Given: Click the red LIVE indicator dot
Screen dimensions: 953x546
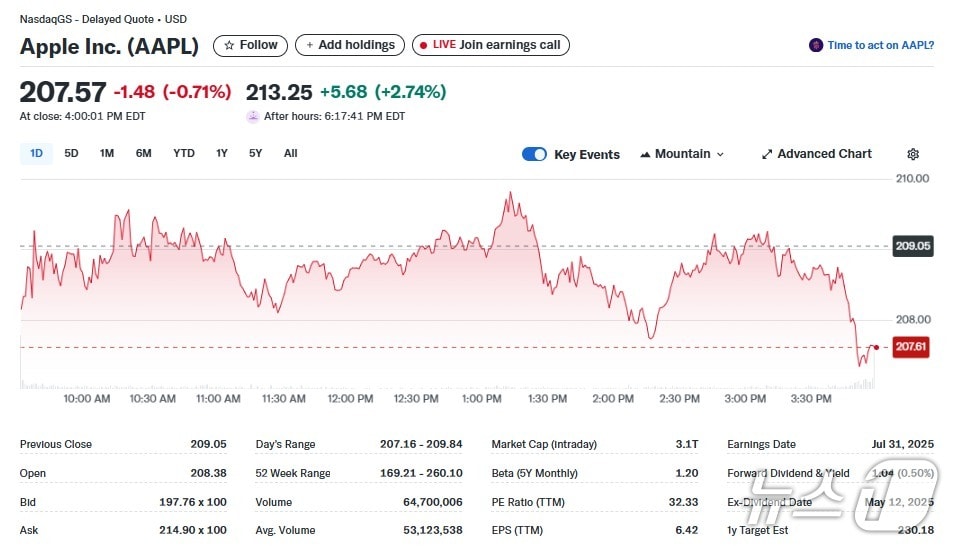Looking at the screenshot, I should coord(423,45).
